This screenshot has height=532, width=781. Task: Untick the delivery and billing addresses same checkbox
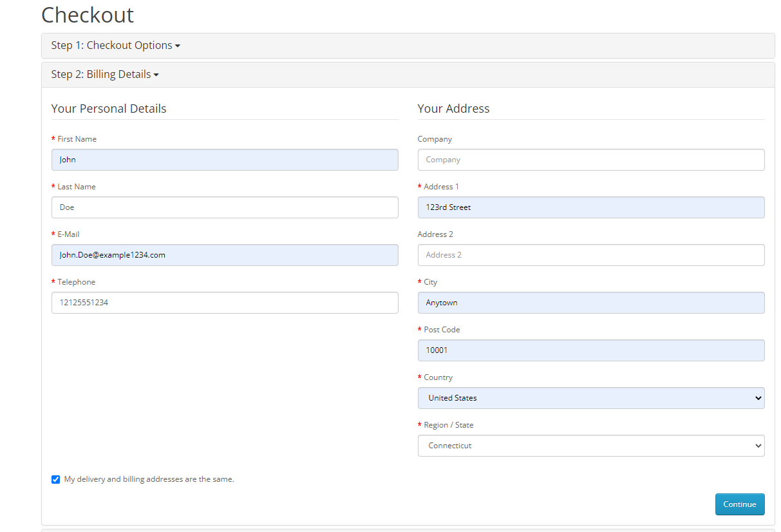[x=55, y=480]
